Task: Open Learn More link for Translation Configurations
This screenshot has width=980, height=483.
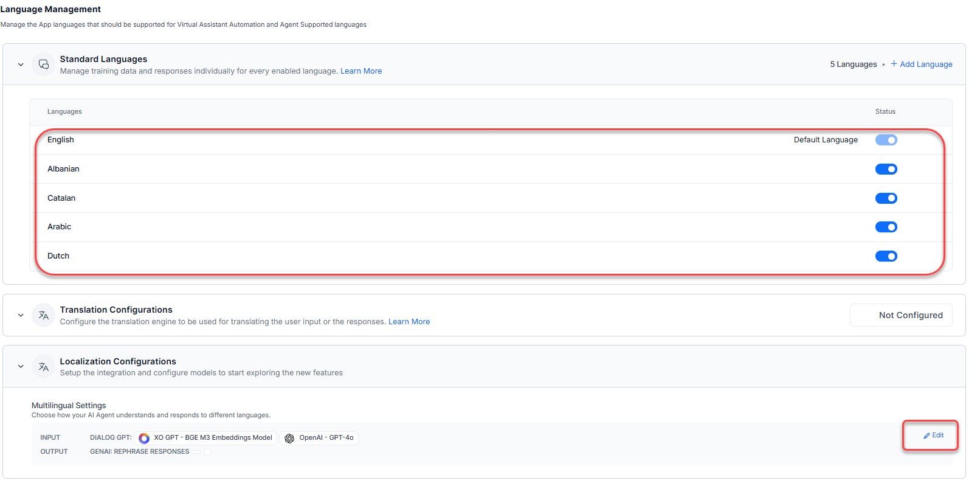Action: (x=409, y=322)
